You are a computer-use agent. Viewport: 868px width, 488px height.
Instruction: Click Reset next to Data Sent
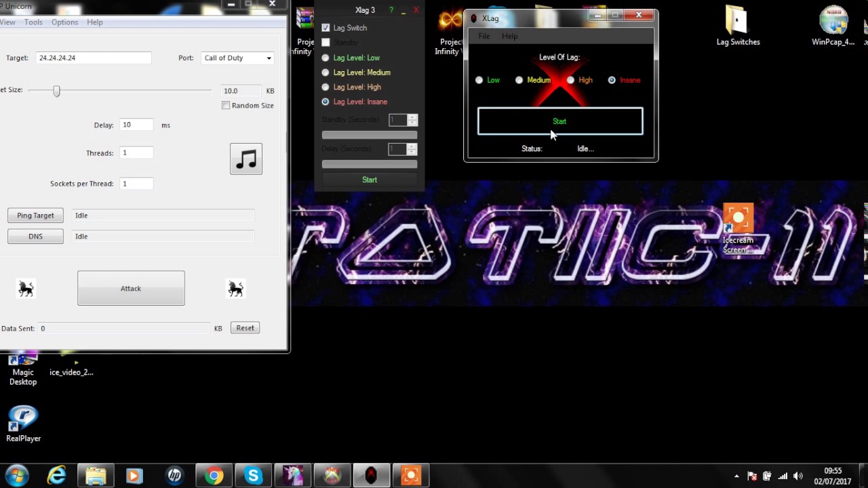click(x=245, y=328)
